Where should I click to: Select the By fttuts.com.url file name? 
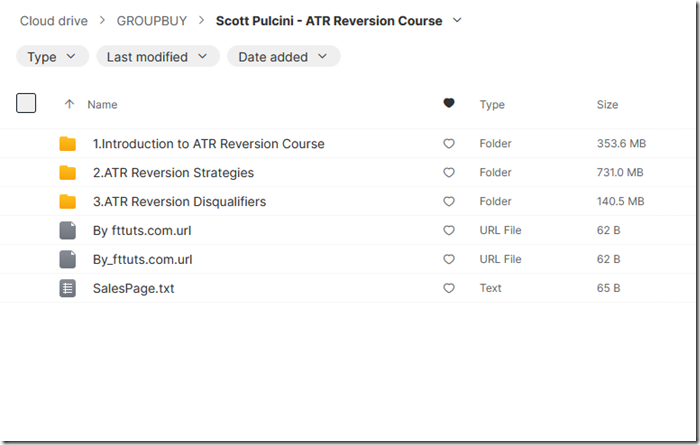[142, 231]
